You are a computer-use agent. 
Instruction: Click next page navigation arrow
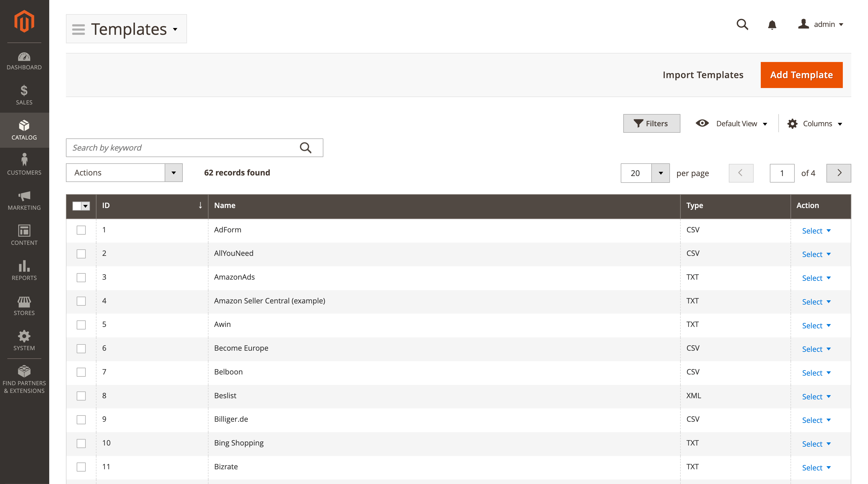[x=839, y=173]
